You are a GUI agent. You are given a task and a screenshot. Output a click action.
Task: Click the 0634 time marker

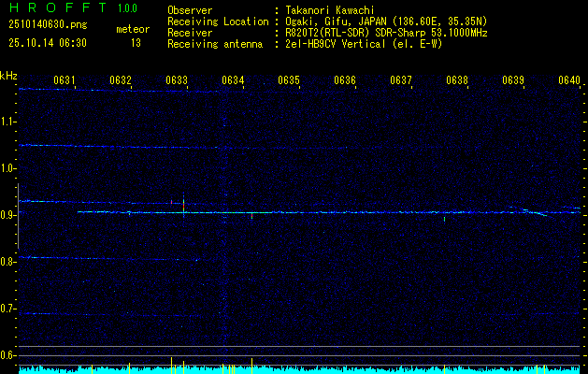pos(233,80)
